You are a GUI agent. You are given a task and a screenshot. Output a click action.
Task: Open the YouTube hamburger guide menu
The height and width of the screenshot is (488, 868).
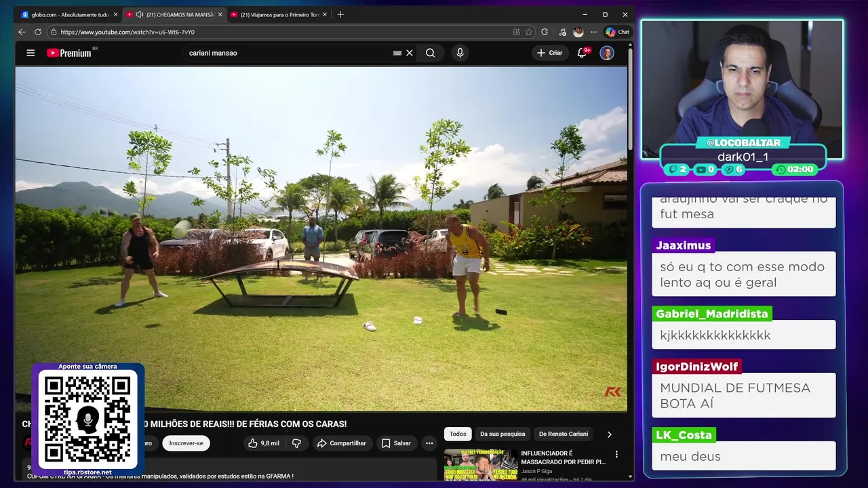[31, 53]
